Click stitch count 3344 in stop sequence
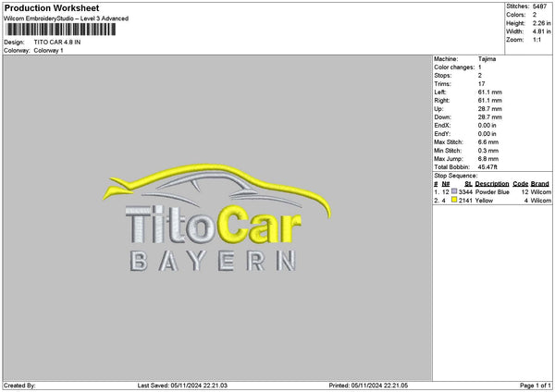The height and width of the screenshot is (392, 555). pyautogui.click(x=465, y=192)
